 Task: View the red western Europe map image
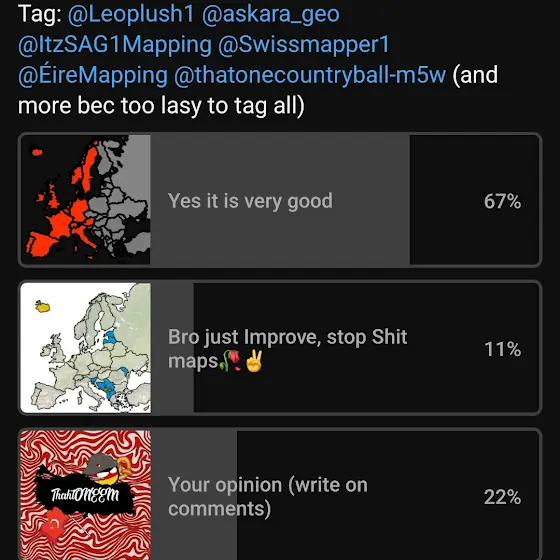click(86, 200)
